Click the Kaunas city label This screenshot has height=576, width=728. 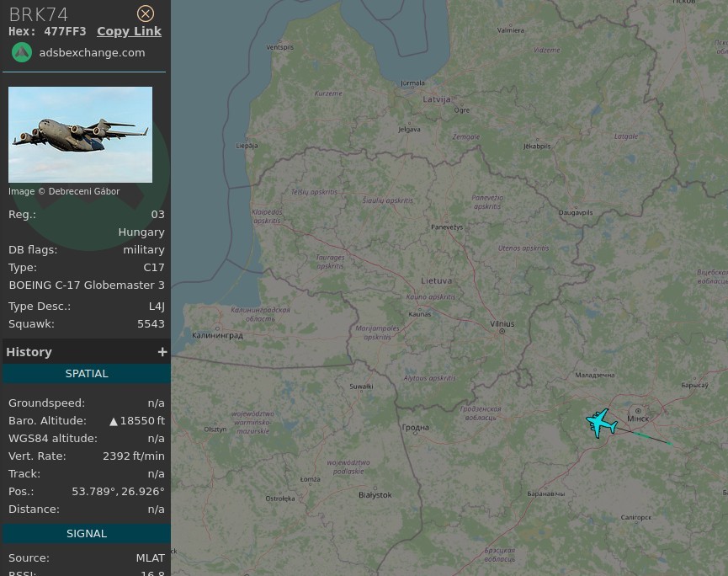pyautogui.click(x=419, y=314)
